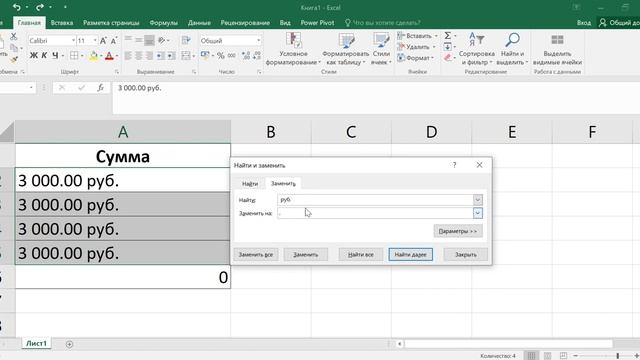Screen dimensions: 640x360
Task: Click the Найти далее button
Action: pyautogui.click(x=411, y=254)
